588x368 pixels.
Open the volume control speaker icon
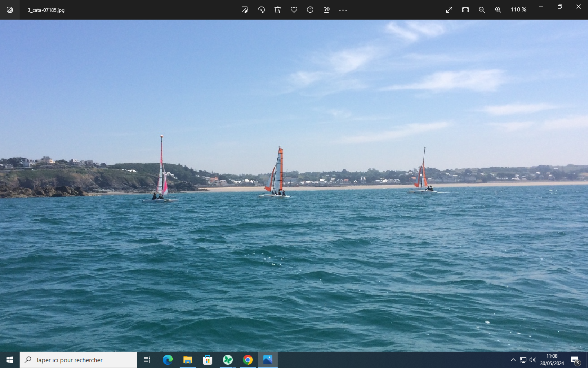tap(532, 360)
